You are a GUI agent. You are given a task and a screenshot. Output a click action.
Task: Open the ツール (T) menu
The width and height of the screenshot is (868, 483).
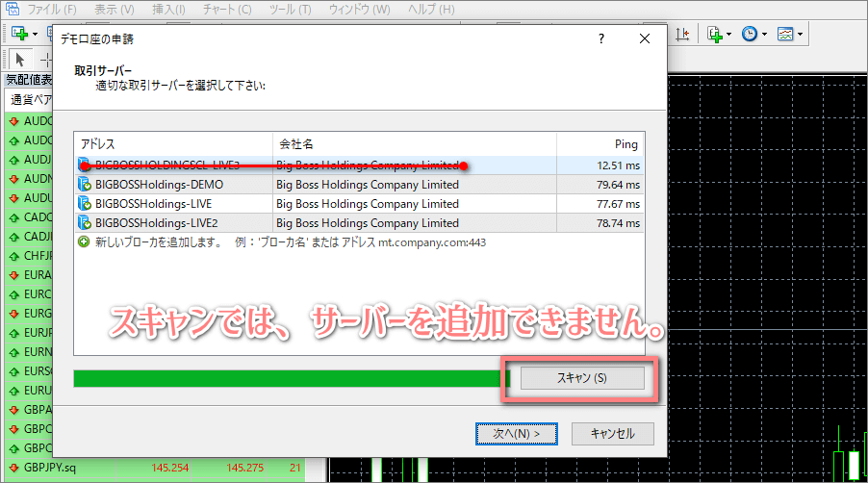pos(290,10)
